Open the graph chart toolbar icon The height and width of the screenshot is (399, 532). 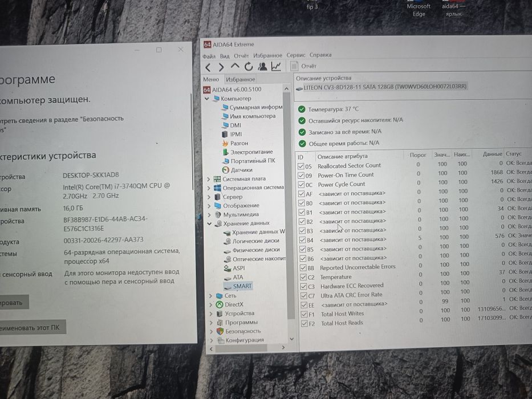click(276, 66)
